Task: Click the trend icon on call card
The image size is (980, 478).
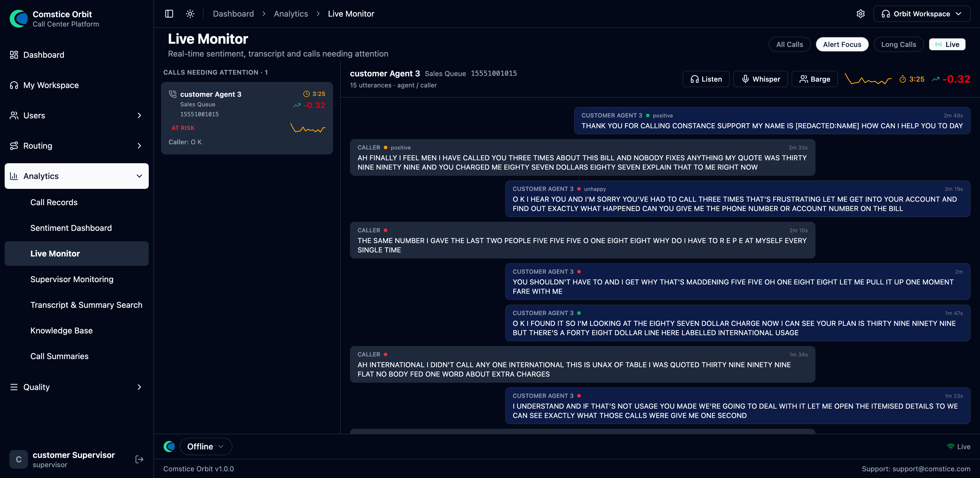Action: [x=297, y=105]
